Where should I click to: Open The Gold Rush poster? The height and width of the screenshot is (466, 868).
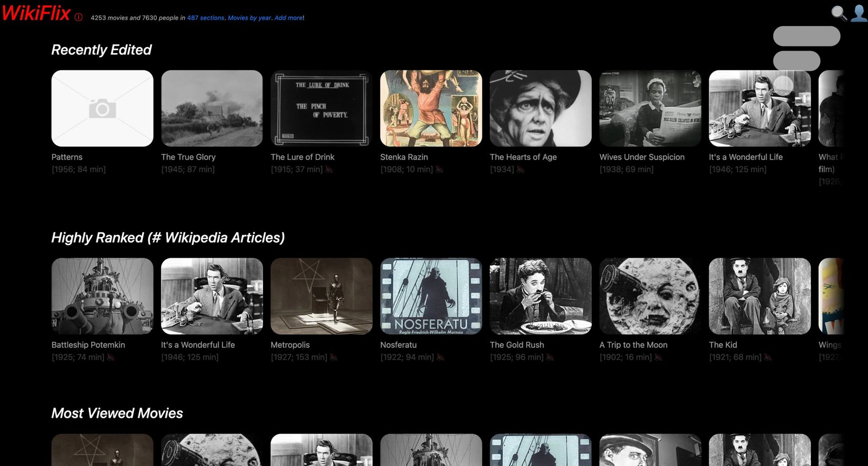(540, 296)
